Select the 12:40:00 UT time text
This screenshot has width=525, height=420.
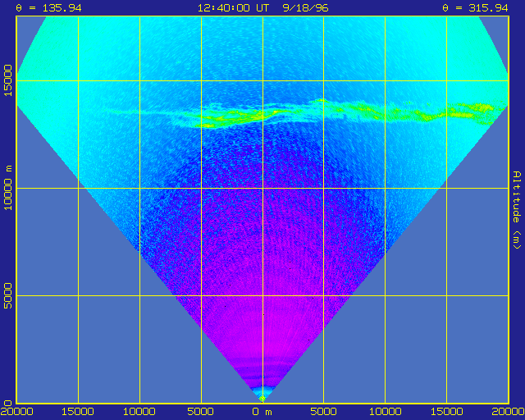pos(233,7)
